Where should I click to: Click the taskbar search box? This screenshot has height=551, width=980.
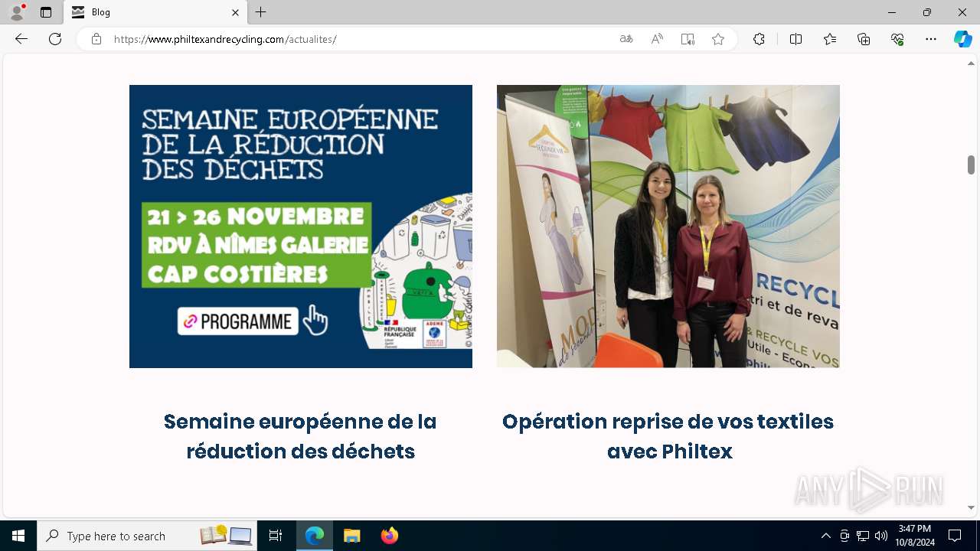(x=146, y=536)
